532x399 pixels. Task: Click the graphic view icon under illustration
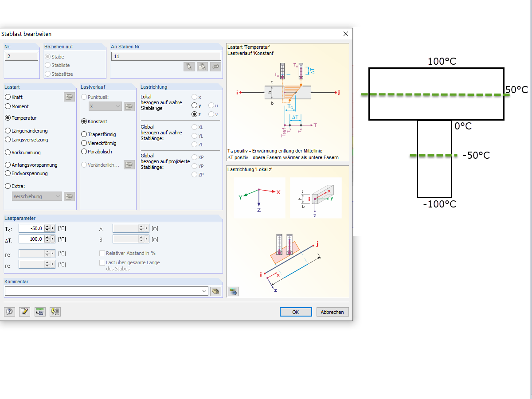pyautogui.click(x=233, y=291)
